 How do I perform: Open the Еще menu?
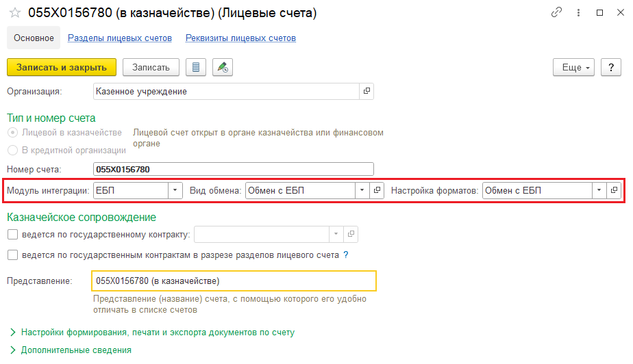point(573,67)
